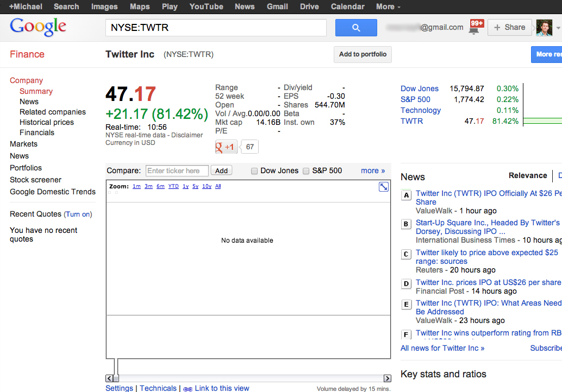Set chart zoom to 3m
The width and height of the screenshot is (562, 392).
point(148,186)
